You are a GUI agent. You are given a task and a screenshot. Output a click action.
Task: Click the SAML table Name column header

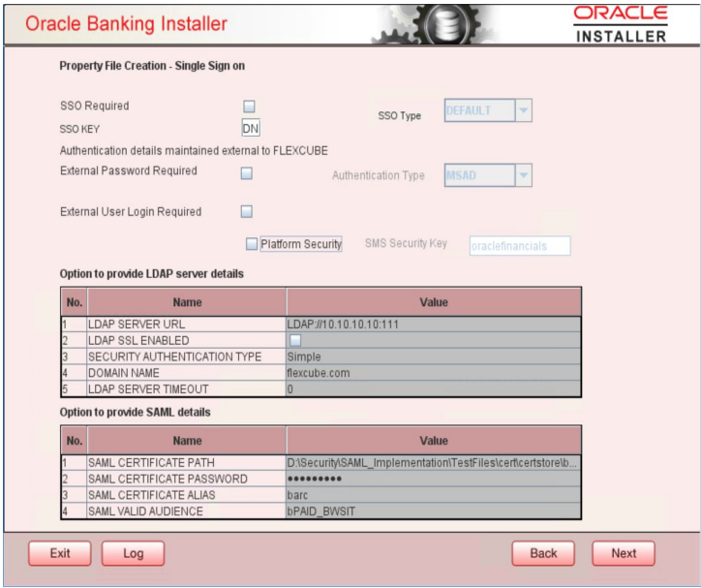click(x=187, y=441)
